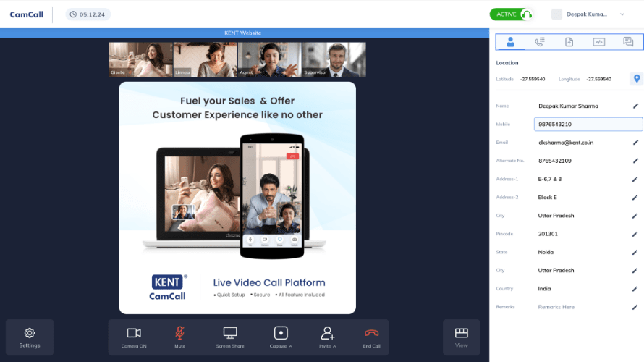This screenshot has width=644, height=362.
Task: Switch to the file upload tab icon
Action: click(569, 42)
